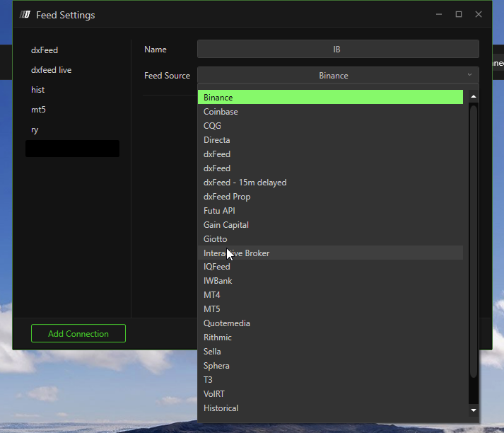The height and width of the screenshot is (433, 504).
Task: Choose Interactive Broker from the feed list
Action: [x=236, y=253]
